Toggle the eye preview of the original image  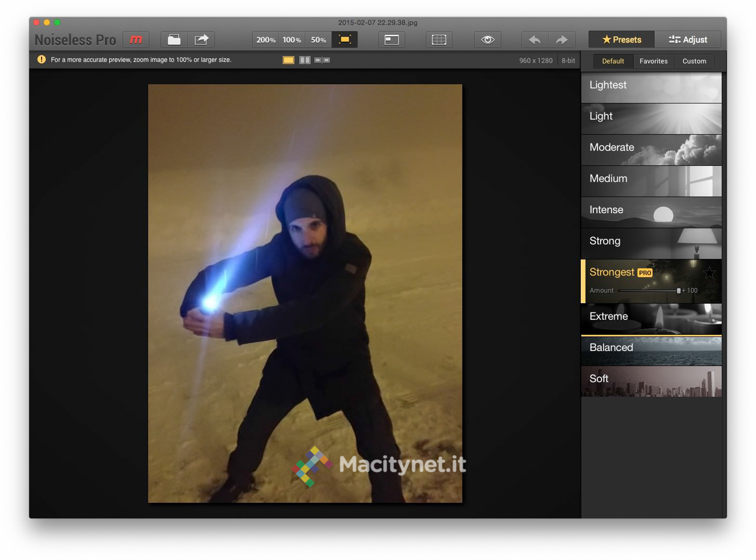tap(488, 40)
